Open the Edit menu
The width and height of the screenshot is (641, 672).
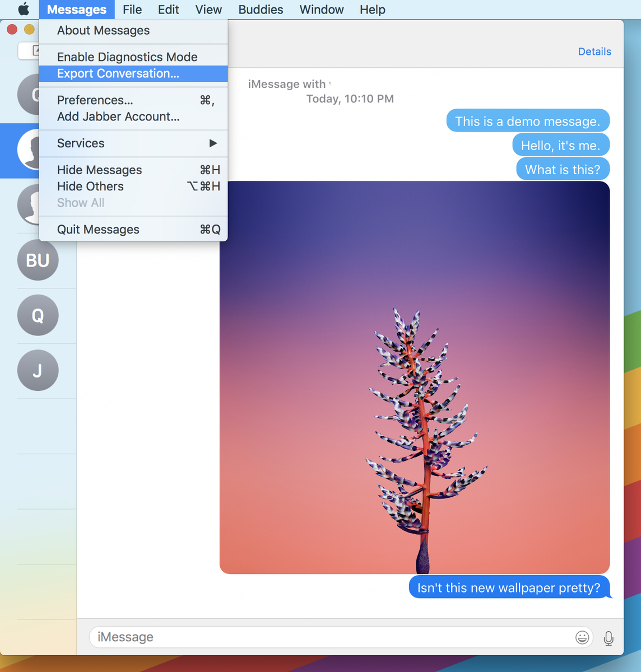[168, 10]
